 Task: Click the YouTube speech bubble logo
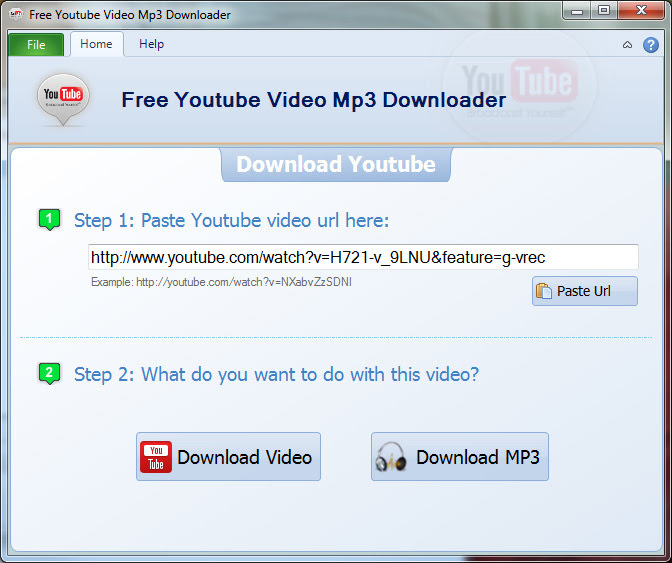63,99
